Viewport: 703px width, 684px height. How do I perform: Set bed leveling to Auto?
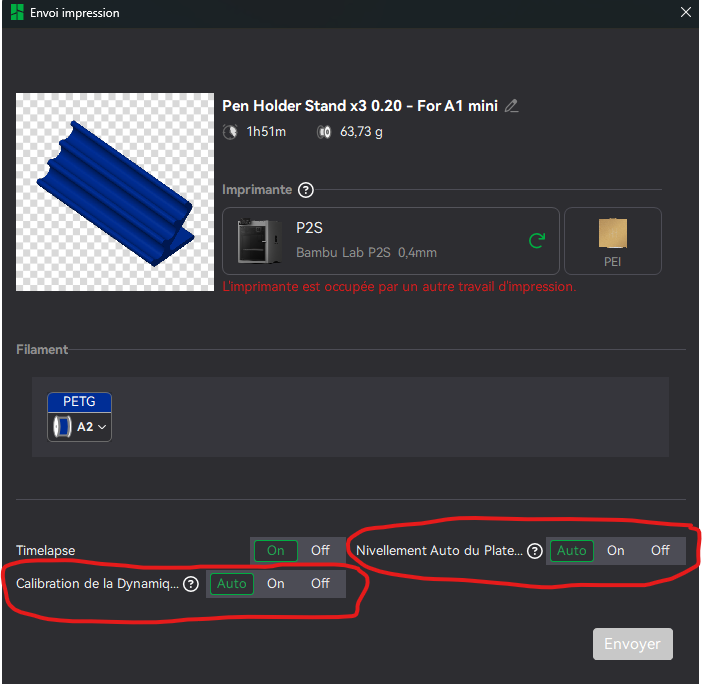[572, 551]
